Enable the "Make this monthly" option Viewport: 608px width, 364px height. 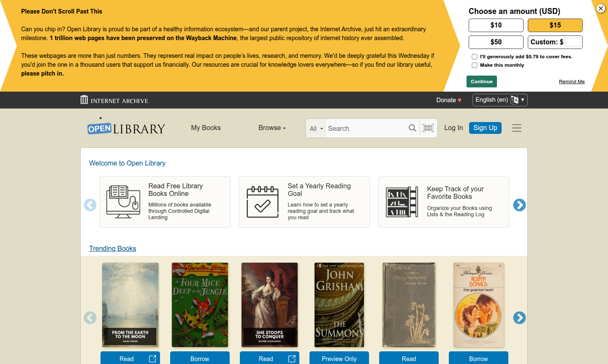(x=474, y=65)
